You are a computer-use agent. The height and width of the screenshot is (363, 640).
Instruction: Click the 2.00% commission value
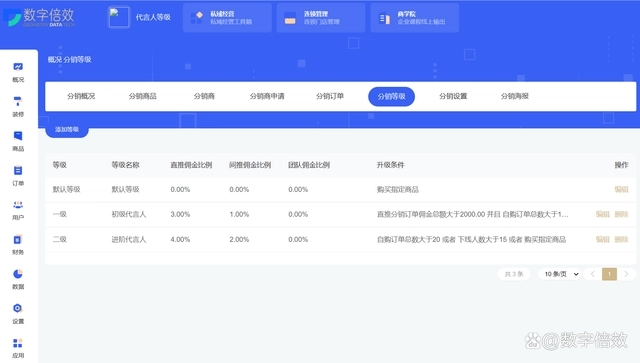[239, 239]
